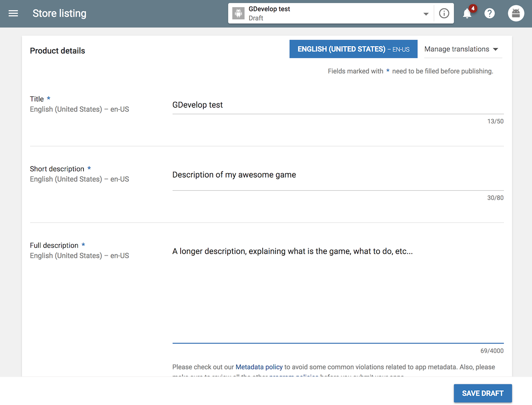Open the hamburger navigation menu
The image size is (532, 405).
[13, 13]
